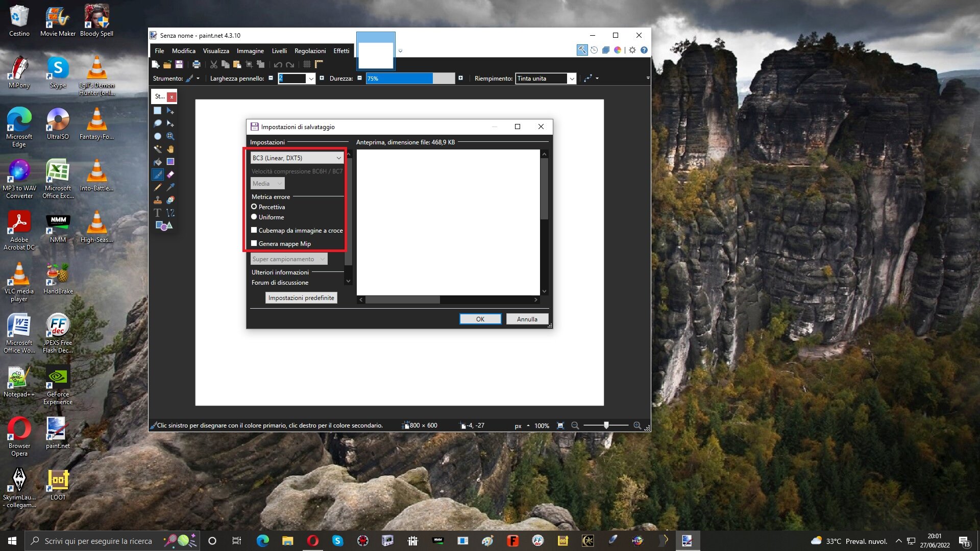Select the Color Picker eyedropper tool

(170, 187)
